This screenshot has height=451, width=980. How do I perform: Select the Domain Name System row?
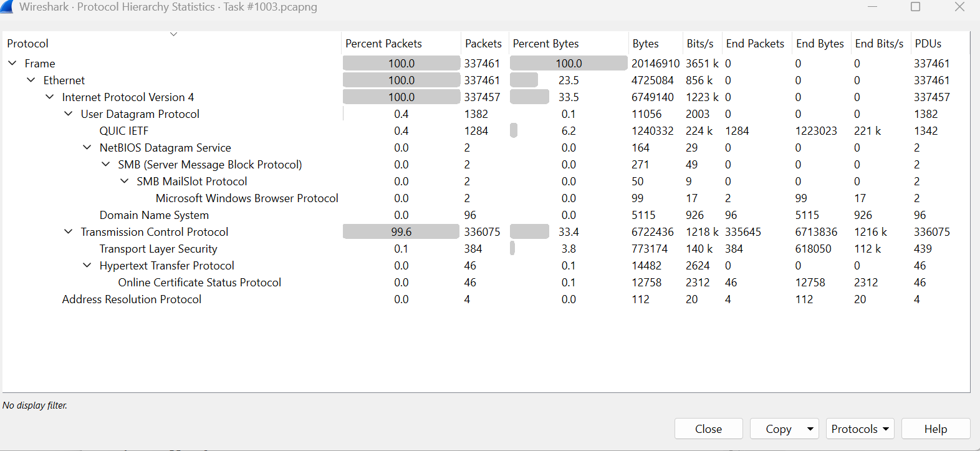(x=154, y=215)
